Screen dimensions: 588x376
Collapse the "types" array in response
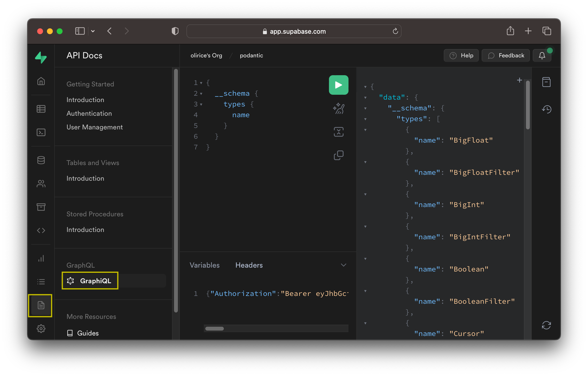(365, 119)
